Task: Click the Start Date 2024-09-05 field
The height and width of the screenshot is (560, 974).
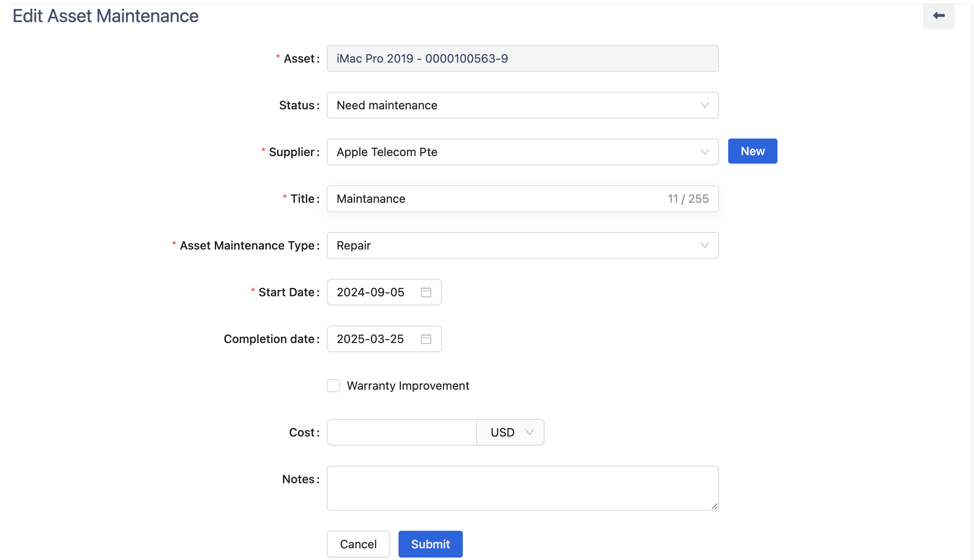Action: click(x=371, y=292)
